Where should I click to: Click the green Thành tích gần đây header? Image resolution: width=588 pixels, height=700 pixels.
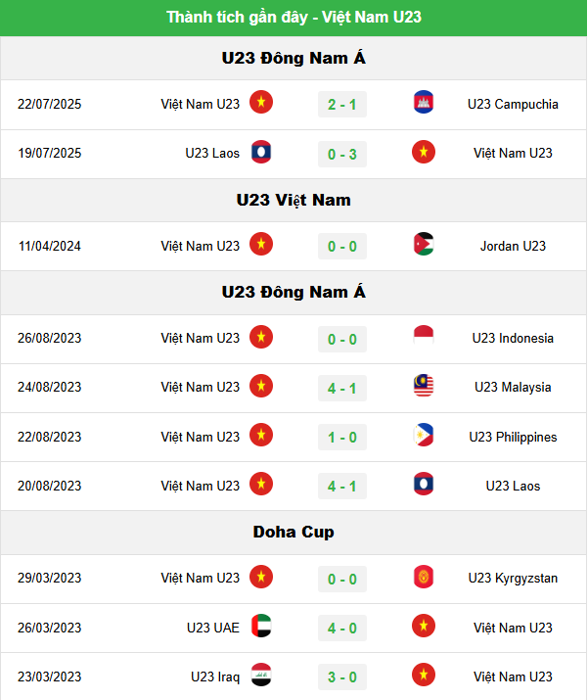coord(294,18)
